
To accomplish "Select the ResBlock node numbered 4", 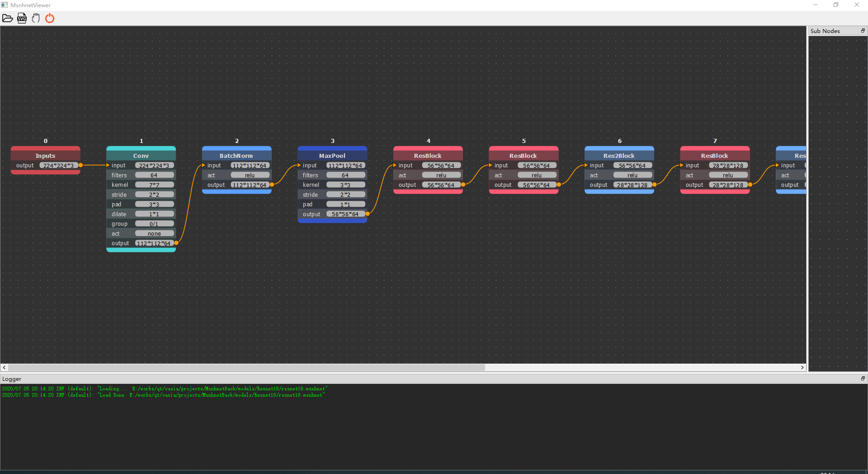I will [x=428, y=156].
